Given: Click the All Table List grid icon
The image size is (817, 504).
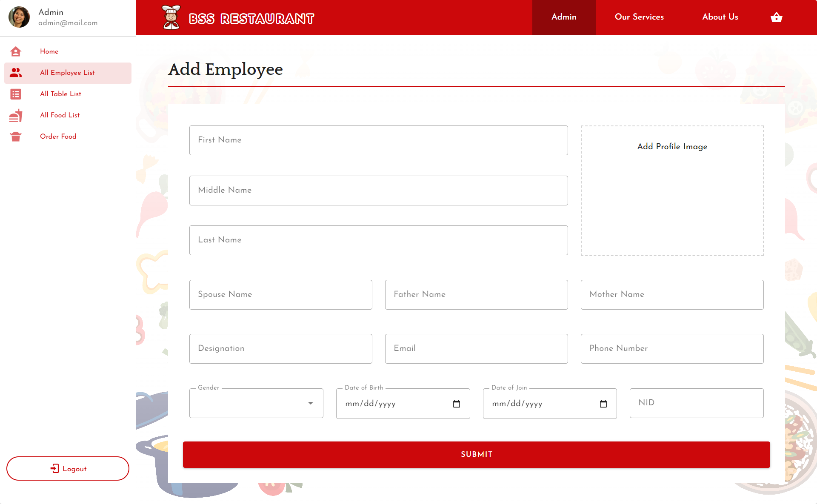Looking at the screenshot, I should 16,94.
